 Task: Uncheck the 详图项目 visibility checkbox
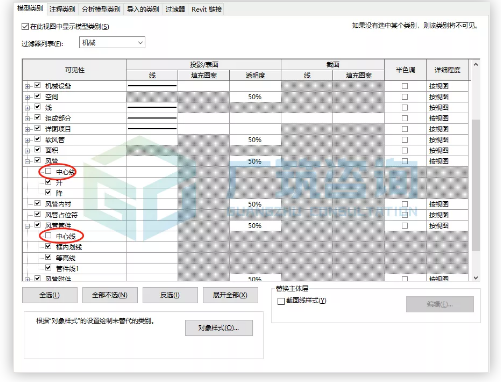[38, 128]
